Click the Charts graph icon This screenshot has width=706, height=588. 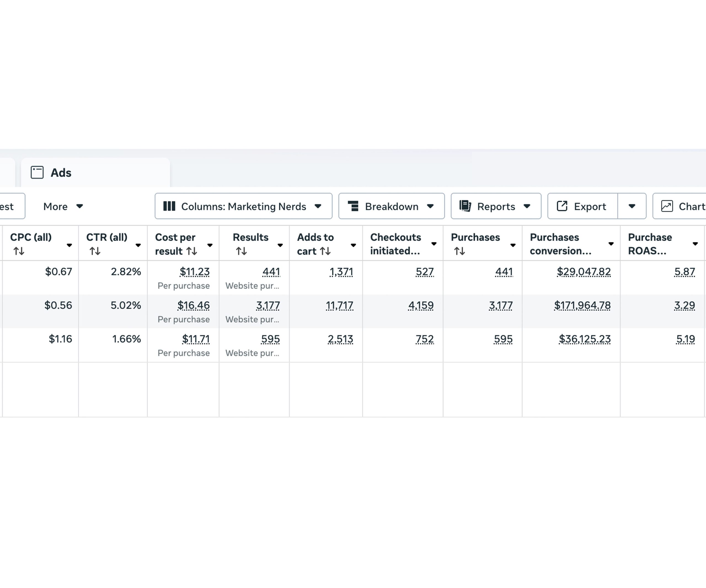(667, 206)
